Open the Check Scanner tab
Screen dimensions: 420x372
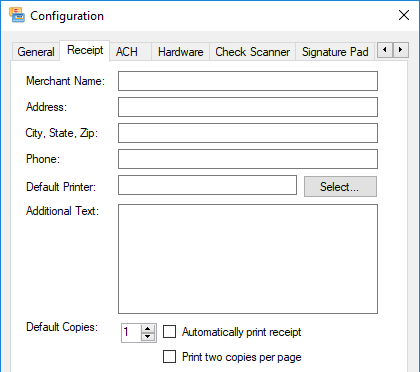253,52
